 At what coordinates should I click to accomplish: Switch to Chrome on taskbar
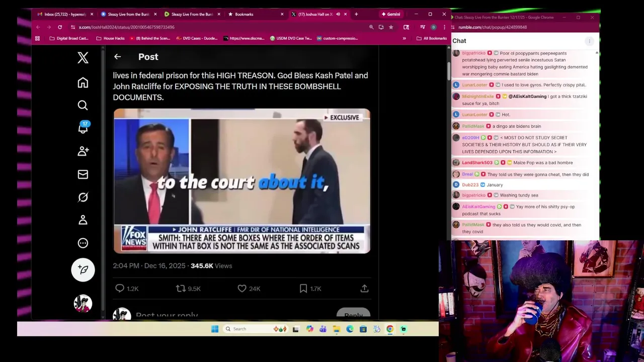[x=390, y=329]
